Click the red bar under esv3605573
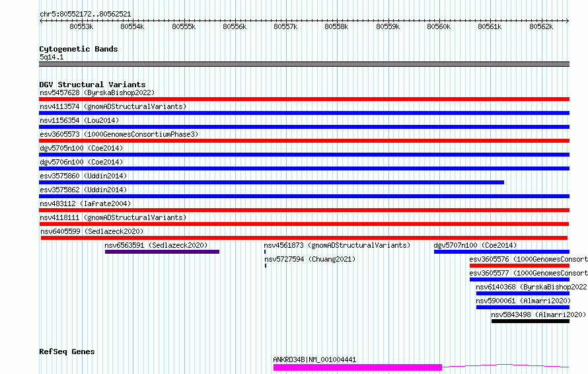Screen dimensions: 588x374 click(x=304, y=141)
